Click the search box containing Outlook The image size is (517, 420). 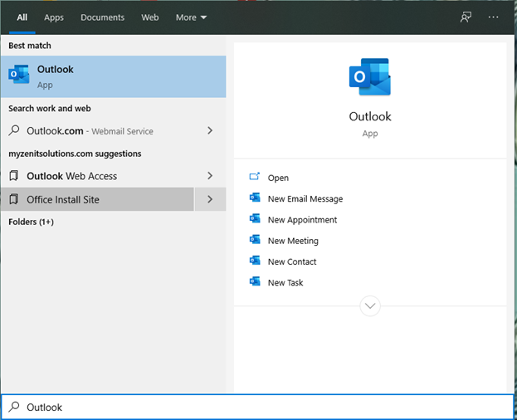pos(257,407)
